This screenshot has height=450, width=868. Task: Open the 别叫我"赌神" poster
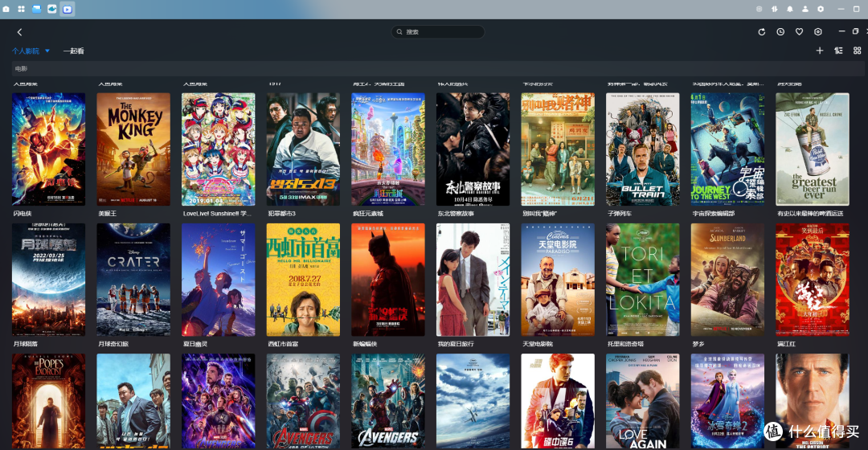click(x=558, y=149)
